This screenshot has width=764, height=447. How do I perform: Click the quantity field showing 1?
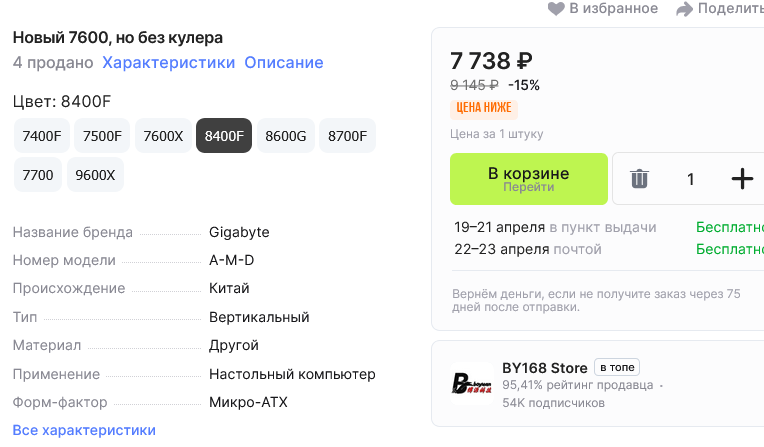click(690, 179)
